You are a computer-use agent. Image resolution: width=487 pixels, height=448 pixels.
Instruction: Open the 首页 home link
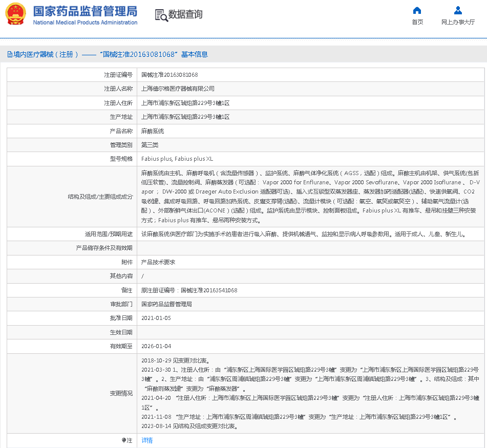pyautogui.click(x=417, y=22)
